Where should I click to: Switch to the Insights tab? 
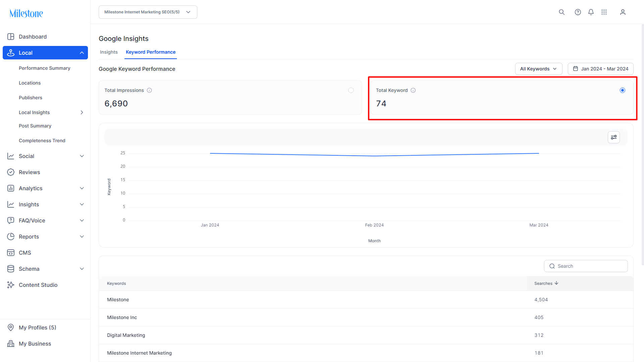click(109, 52)
